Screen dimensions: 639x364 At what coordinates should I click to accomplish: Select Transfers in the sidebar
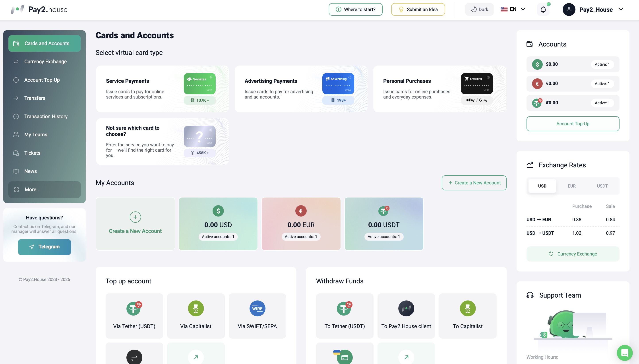(45, 98)
